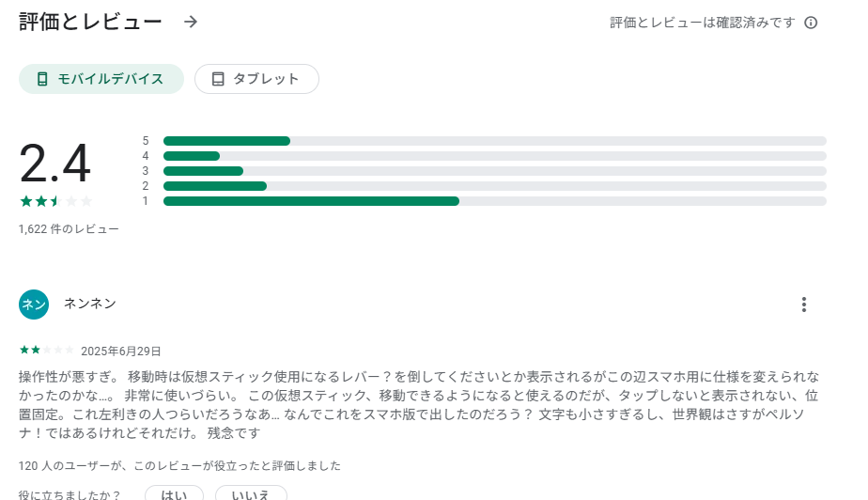Click the 2.4 average rating number
The height and width of the screenshot is (500, 868).
(55, 164)
